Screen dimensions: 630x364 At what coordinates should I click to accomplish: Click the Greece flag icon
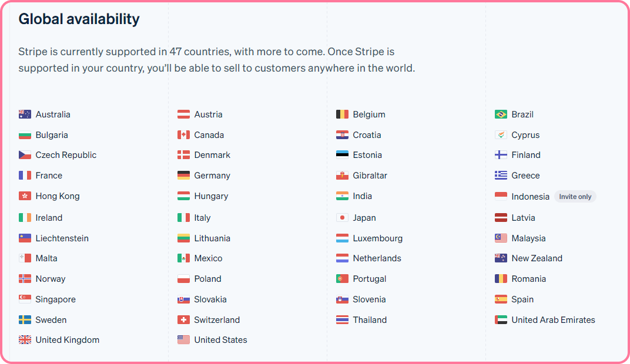coord(501,176)
